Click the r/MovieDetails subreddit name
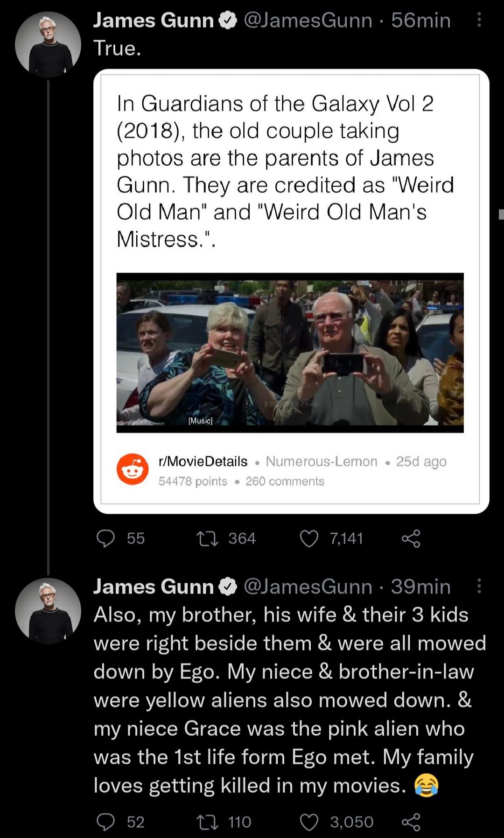Viewport: 504px width, 838px height. point(203,461)
